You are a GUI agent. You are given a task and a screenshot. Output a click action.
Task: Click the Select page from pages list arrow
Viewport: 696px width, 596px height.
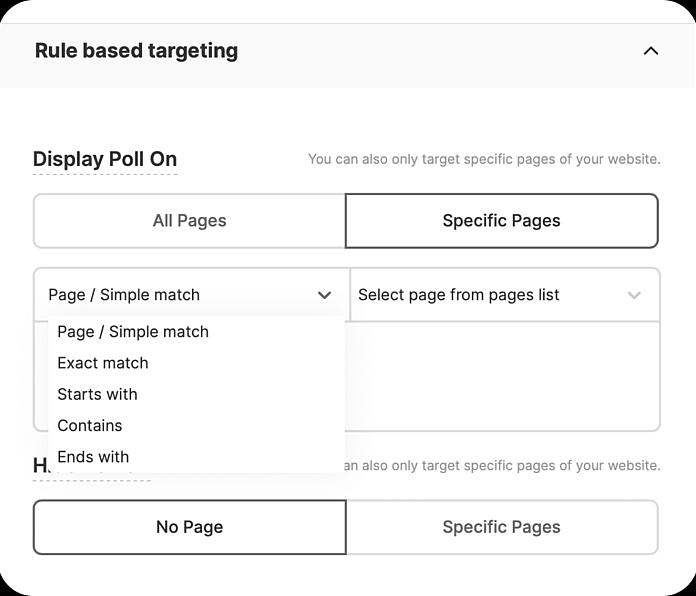coord(634,295)
